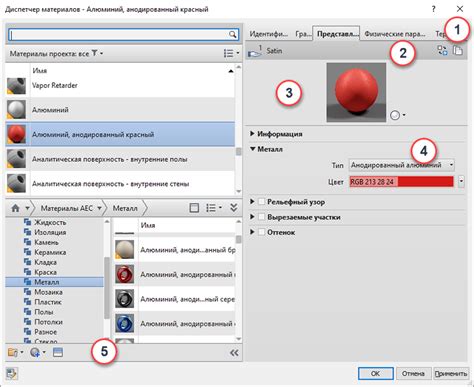Expand the Рельефный узор section
Screen dimensions: 474x387
252,202
